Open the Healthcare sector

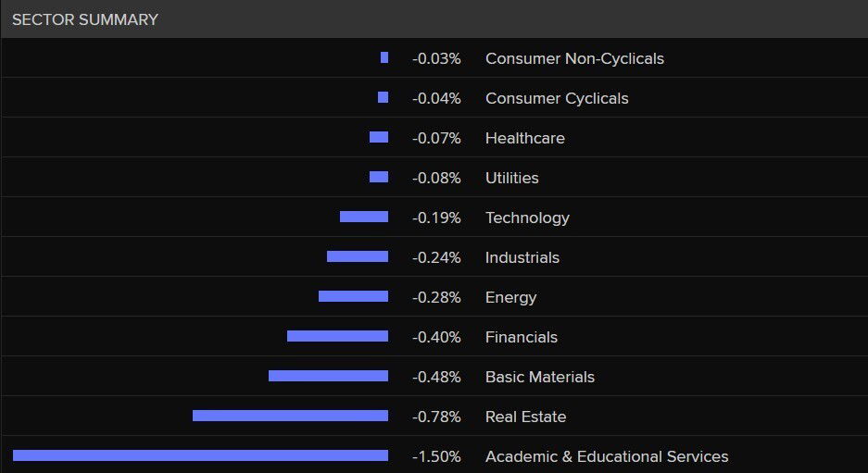click(x=524, y=138)
